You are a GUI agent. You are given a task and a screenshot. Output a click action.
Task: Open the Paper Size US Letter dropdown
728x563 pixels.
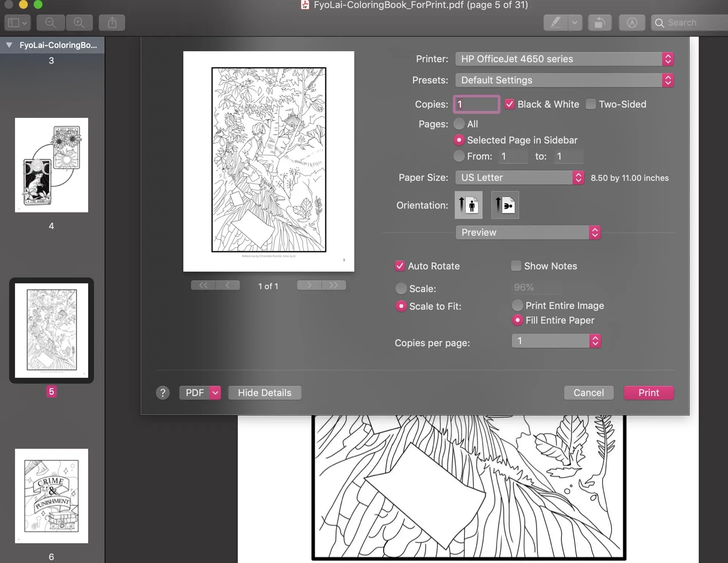[x=519, y=178]
